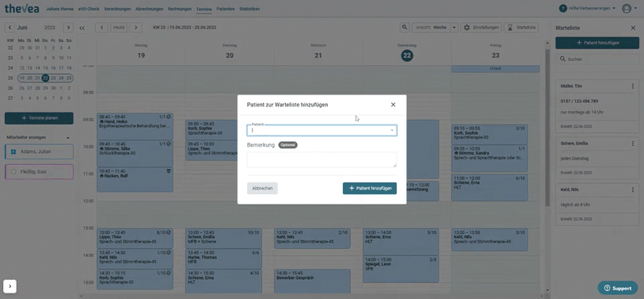Close the Warteliste side panel
Viewport: 644px width, 299px height.
[x=633, y=28]
